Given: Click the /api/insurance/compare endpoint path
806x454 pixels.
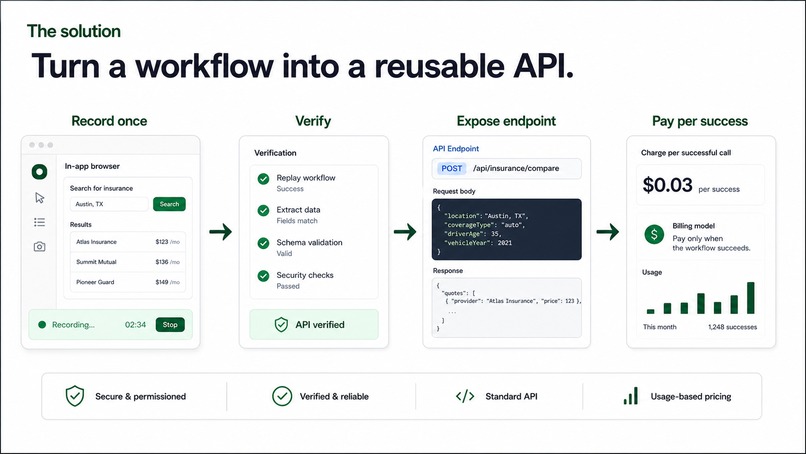Looking at the screenshot, I should (516, 168).
